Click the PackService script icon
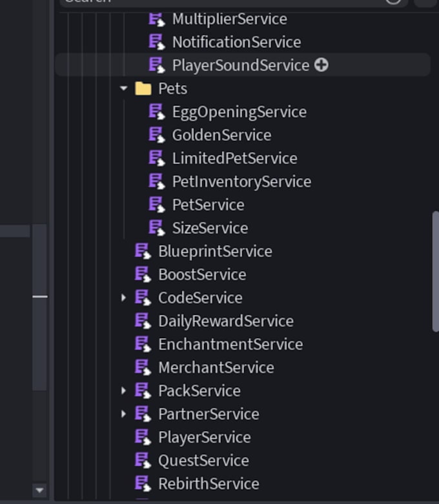Image resolution: width=439 pixels, height=504 pixels. coord(143,391)
